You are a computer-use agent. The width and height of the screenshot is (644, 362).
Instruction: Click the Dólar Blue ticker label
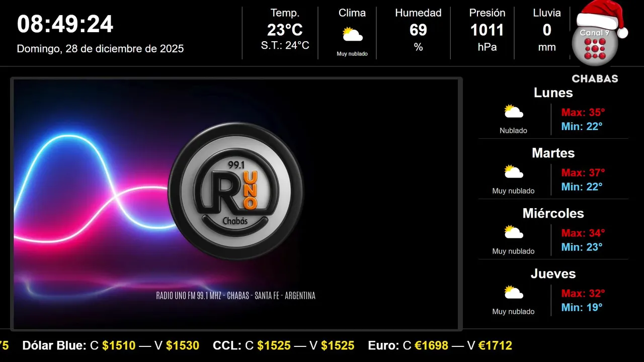[x=54, y=346]
